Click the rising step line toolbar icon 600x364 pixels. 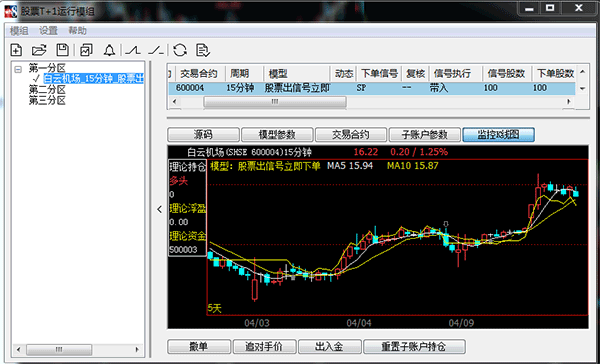click(133, 50)
